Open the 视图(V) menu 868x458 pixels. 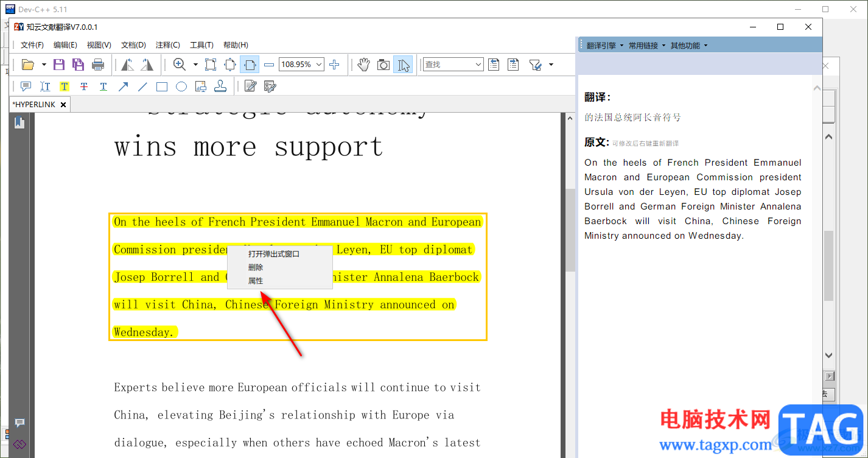[99, 45]
